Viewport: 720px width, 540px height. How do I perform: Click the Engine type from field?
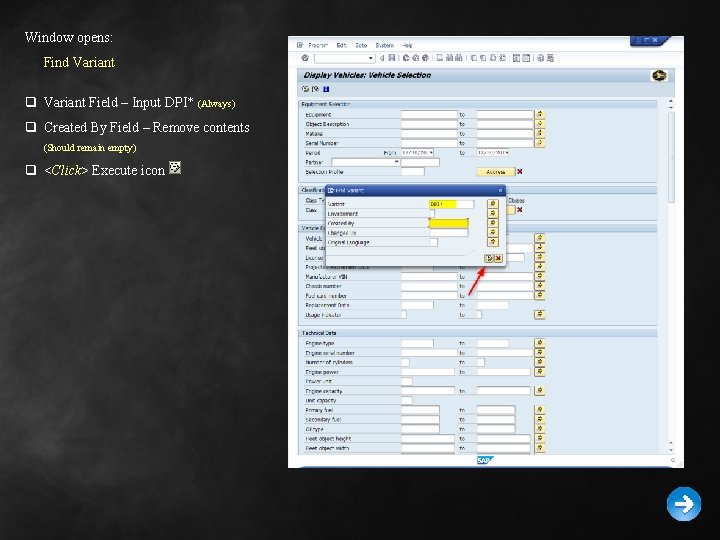pyautogui.click(x=417, y=343)
